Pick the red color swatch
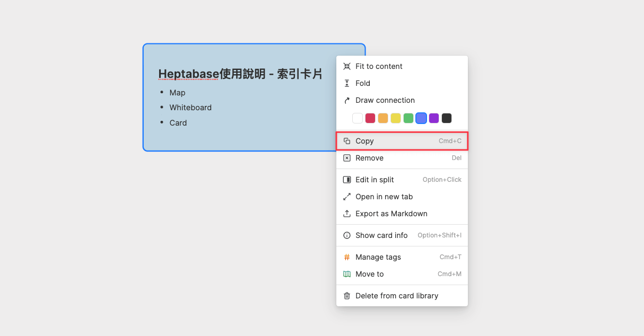This screenshot has height=336, width=644. click(370, 118)
